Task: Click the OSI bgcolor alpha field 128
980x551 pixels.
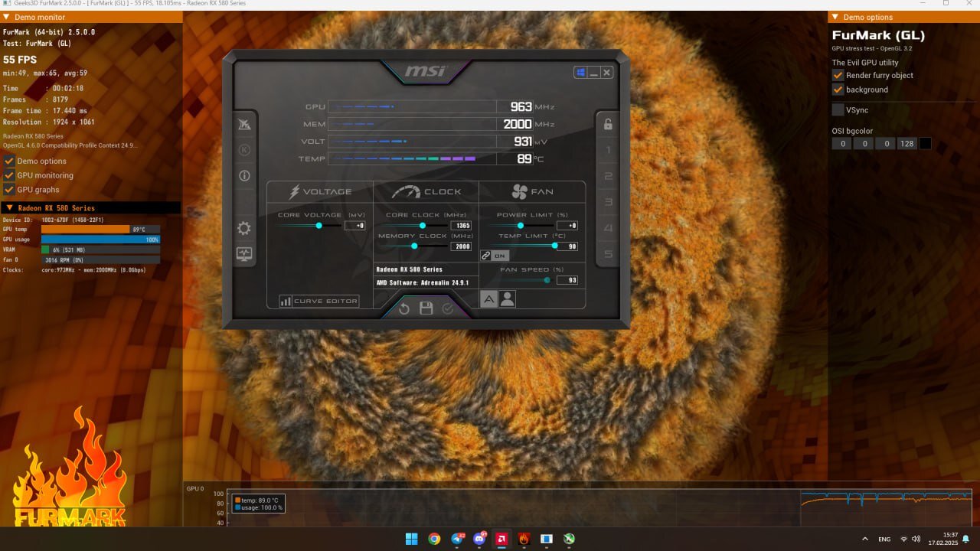Action: tap(906, 143)
